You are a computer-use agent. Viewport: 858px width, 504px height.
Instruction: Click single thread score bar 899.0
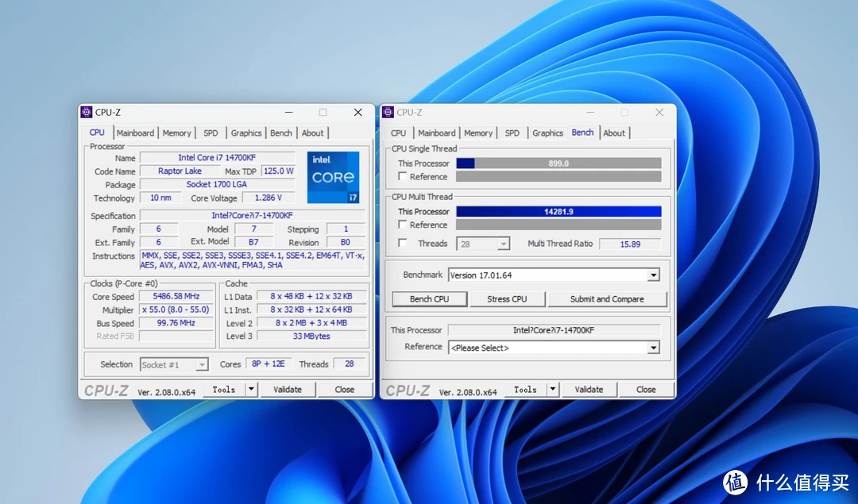pos(558,163)
